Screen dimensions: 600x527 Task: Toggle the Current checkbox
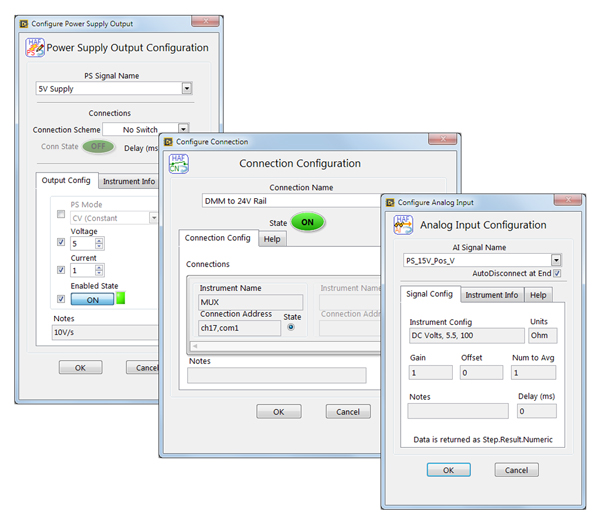pos(61,270)
